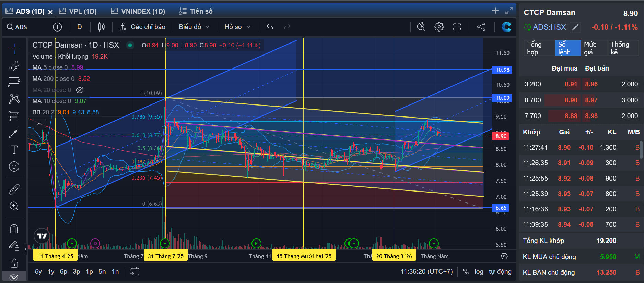The image size is (644, 283).
Task: Click the 10.98 price level label
Action: click(502, 70)
